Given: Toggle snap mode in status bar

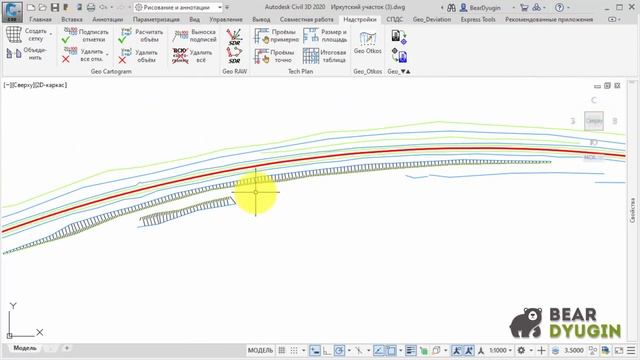Looking at the screenshot, I should coord(294,350).
